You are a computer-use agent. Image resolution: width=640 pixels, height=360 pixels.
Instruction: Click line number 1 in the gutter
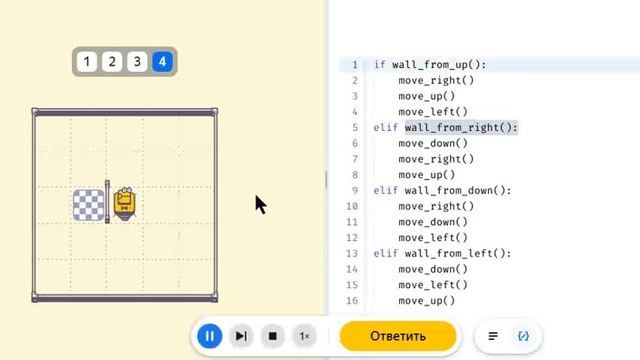[355, 64]
